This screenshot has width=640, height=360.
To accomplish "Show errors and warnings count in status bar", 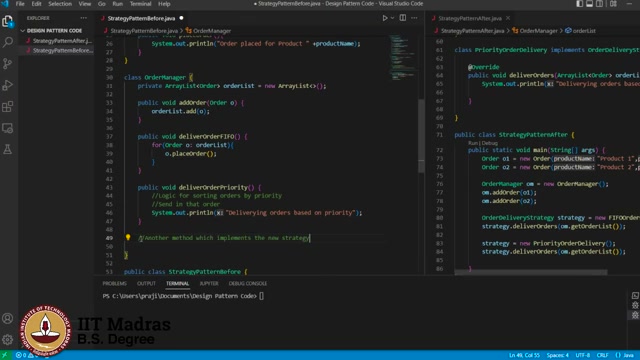I will click(x=25, y=355).
